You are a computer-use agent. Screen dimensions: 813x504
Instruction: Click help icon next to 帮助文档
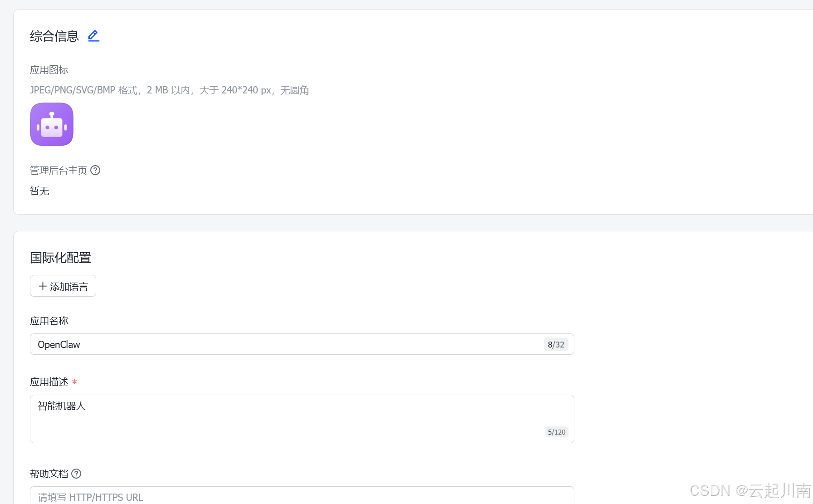pyautogui.click(x=76, y=474)
